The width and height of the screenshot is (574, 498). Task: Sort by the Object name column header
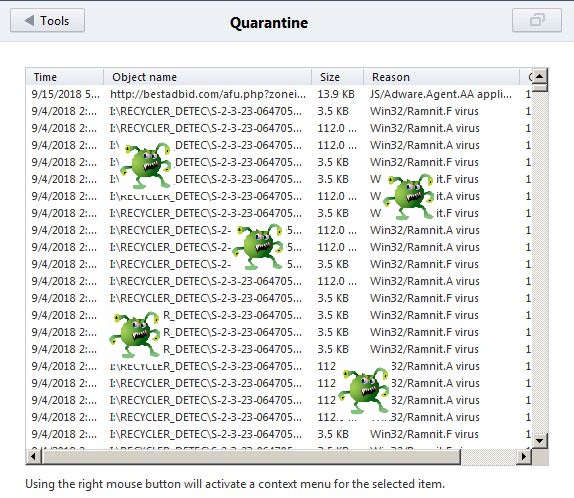tap(208, 77)
